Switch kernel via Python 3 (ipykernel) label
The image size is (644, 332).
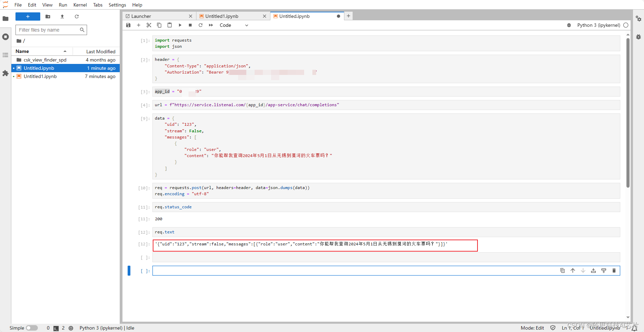coord(599,25)
